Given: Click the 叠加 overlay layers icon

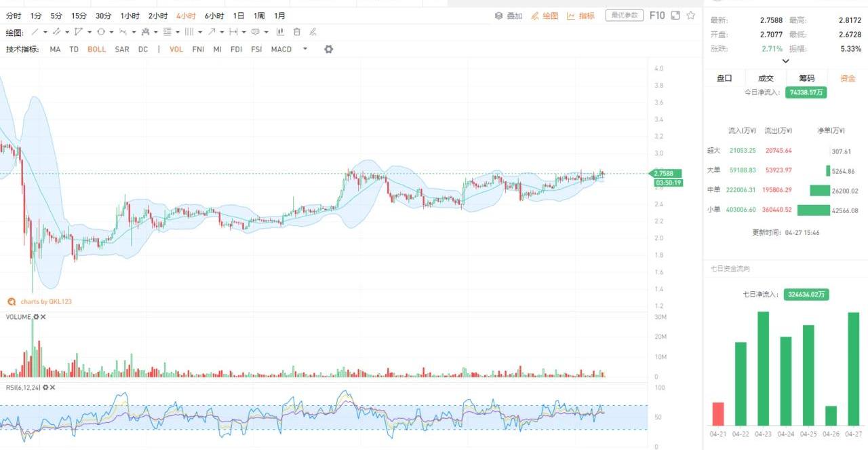Looking at the screenshot, I should point(499,16).
